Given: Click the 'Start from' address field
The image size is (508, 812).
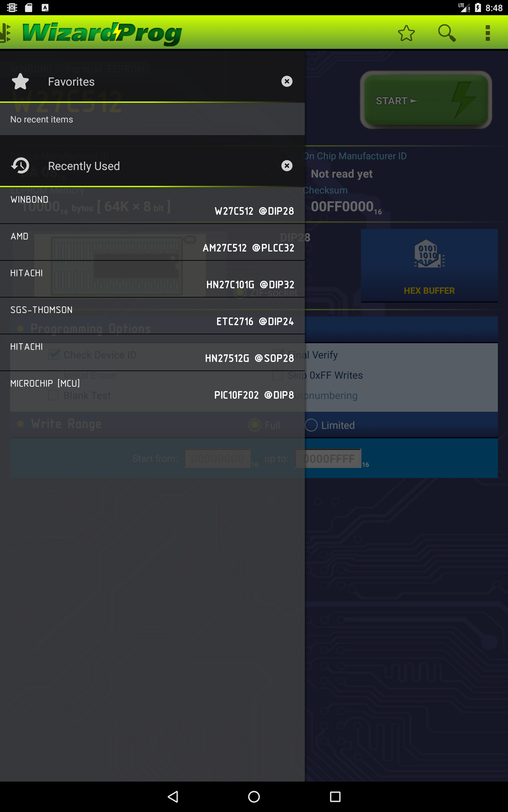Looking at the screenshot, I should pos(217,458).
